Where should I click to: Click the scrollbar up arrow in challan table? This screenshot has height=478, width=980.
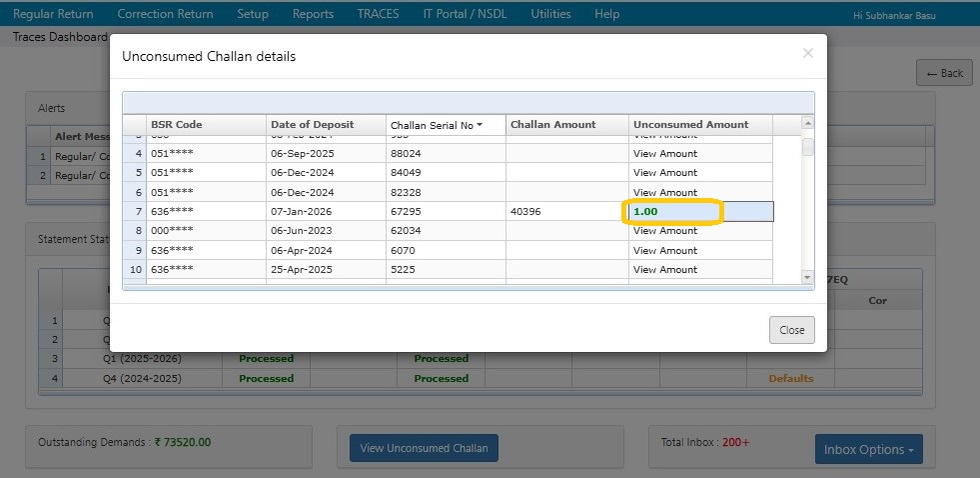(x=807, y=123)
